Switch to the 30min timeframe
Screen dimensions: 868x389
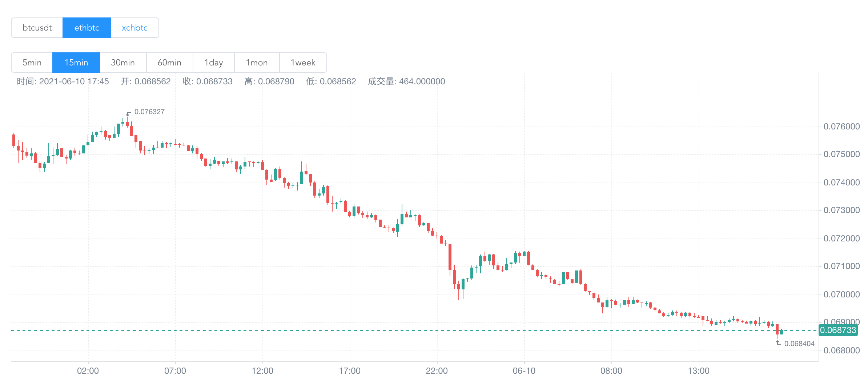pyautogui.click(x=122, y=62)
